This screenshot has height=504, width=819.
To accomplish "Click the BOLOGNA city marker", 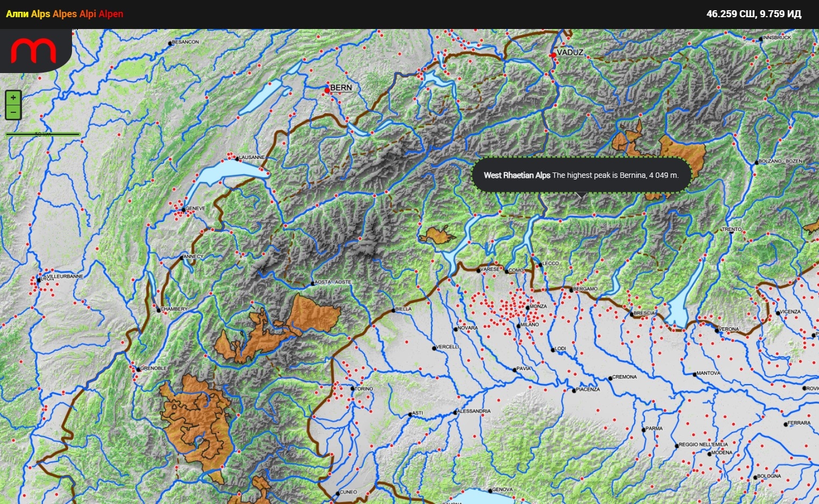I will (x=755, y=477).
